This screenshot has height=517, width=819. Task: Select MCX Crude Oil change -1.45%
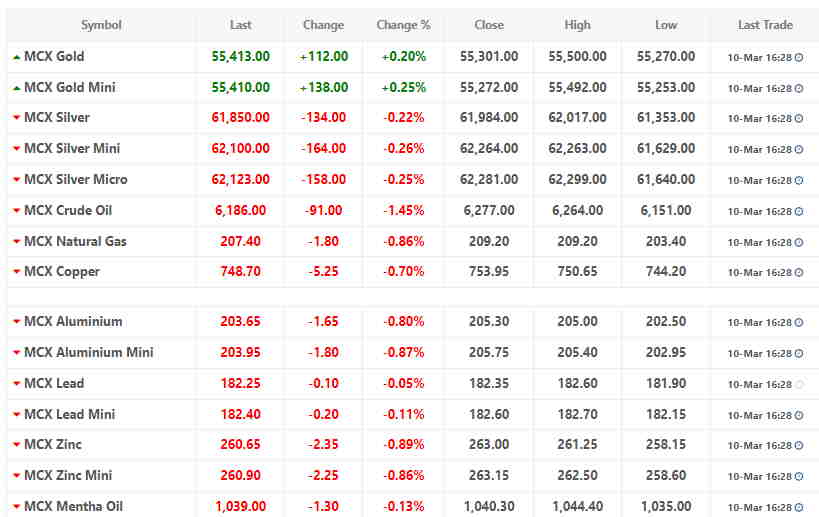(x=403, y=210)
